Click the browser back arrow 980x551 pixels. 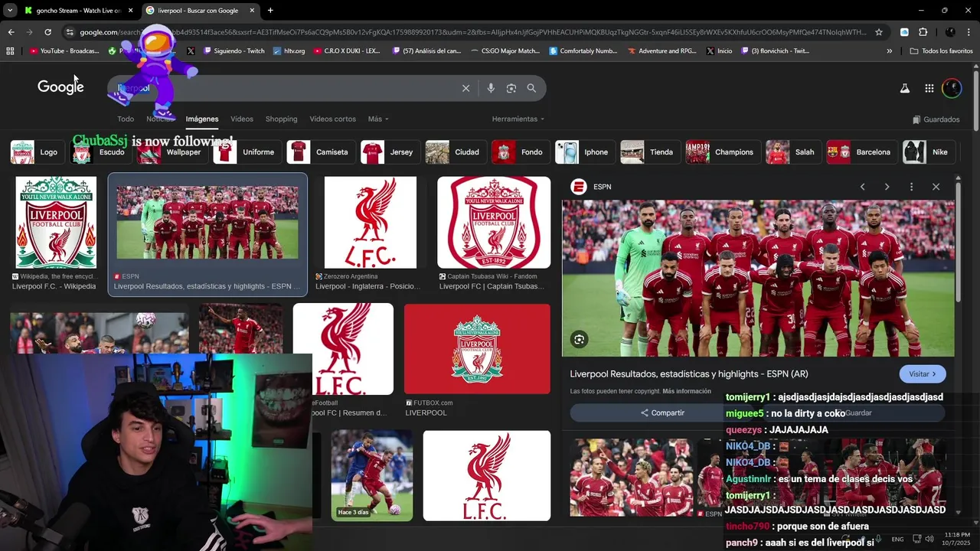point(11,32)
